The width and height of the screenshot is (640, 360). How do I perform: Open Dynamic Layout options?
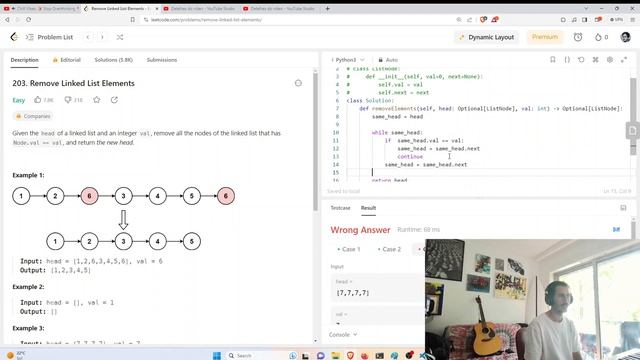click(x=487, y=37)
